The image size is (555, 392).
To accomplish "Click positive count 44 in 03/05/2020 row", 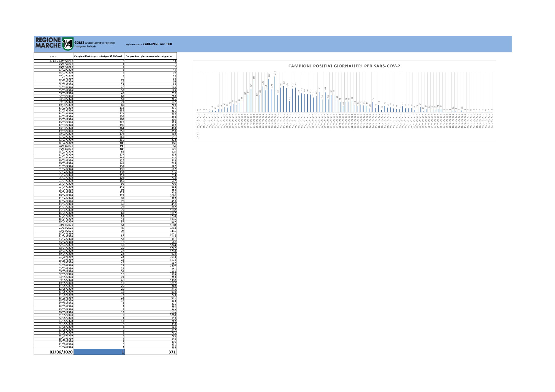I will click(x=123, y=263).
